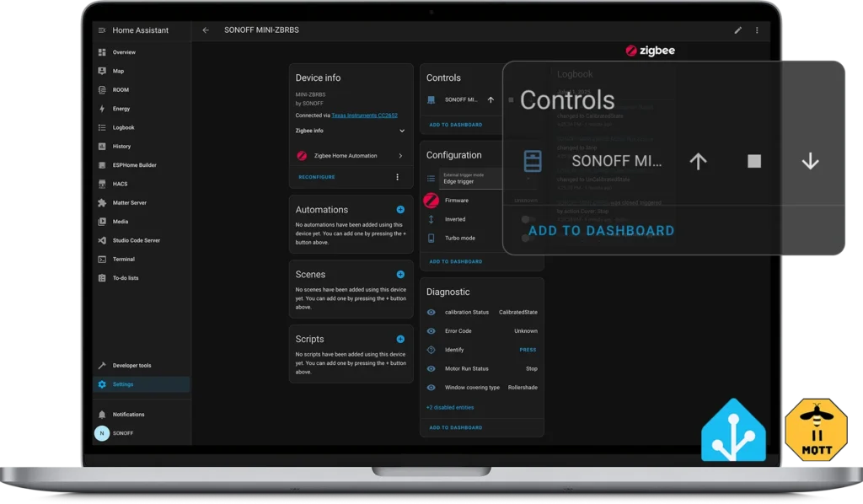The height and width of the screenshot is (504, 863).
Task: Follow the Texas Instruments CC2652 link
Action: click(x=364, y=115)
